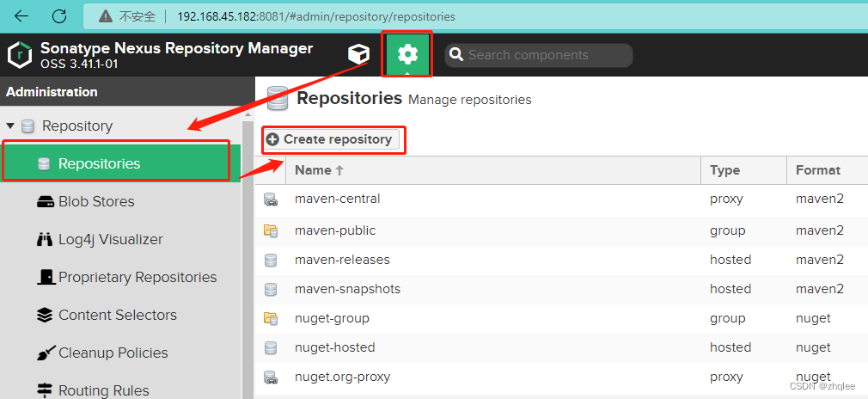Click the nuget-hosted database icon

point(270,348)
